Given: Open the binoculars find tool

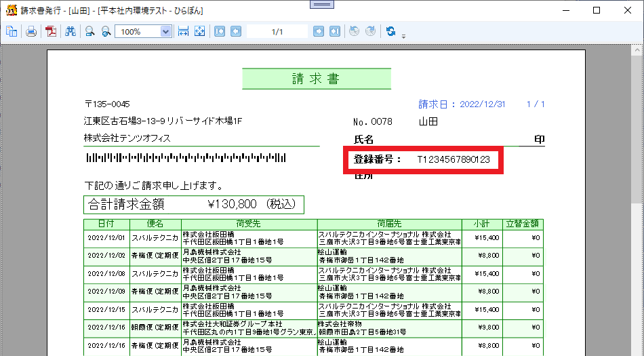Looking at the screenshot, I should pos(71,31).
